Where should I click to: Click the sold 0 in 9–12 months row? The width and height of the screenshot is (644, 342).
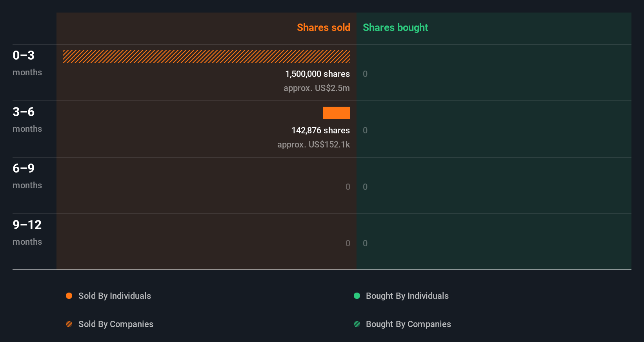coord(348,243)
